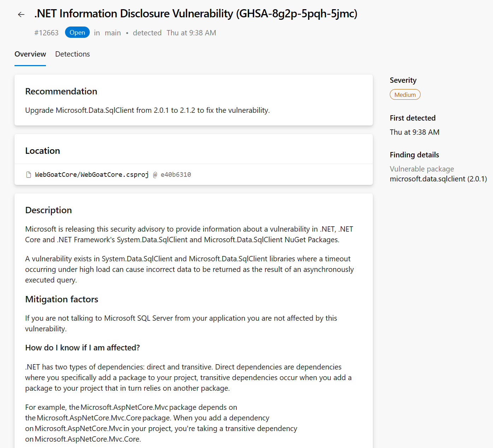The image size is (493, 448).
Task: Go back using the left arrow icon
Action: 21,14
